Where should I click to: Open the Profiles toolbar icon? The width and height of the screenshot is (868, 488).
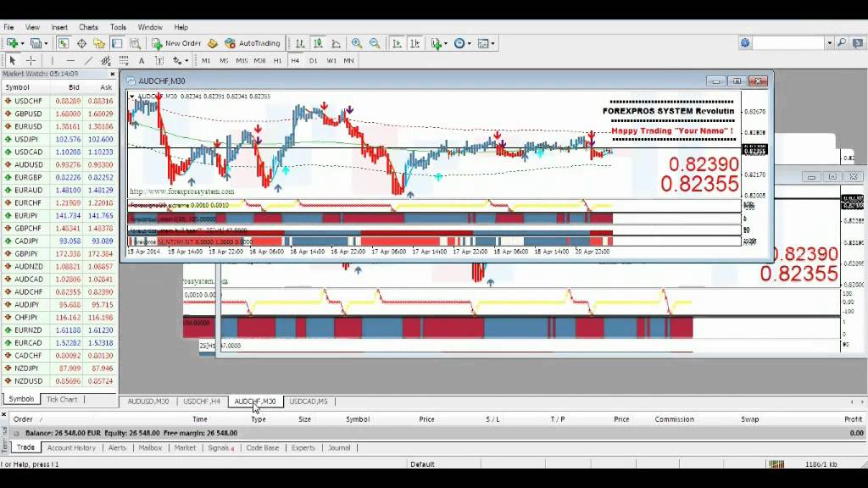(36, 43)
